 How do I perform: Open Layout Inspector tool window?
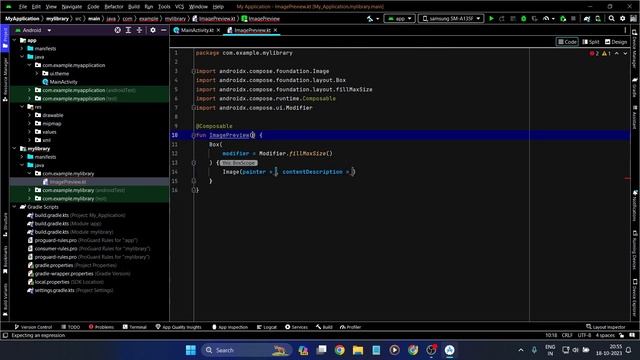tap(606, 327)
